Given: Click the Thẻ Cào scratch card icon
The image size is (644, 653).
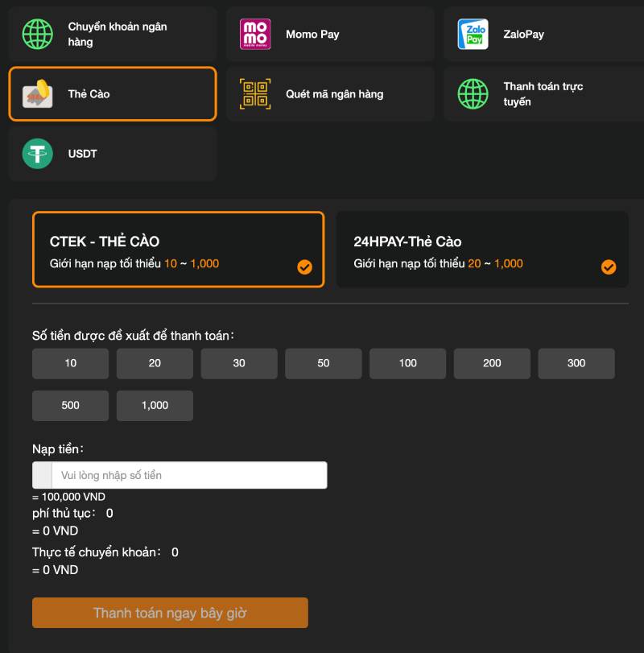Looking at the screenshot, I should [x=37, y=94].
